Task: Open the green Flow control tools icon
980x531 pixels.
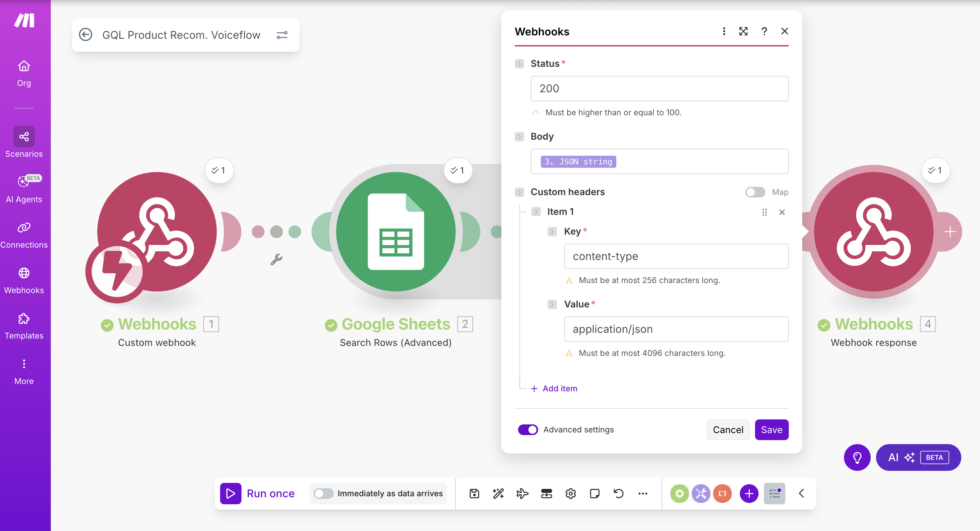Action: click(680, 493)
